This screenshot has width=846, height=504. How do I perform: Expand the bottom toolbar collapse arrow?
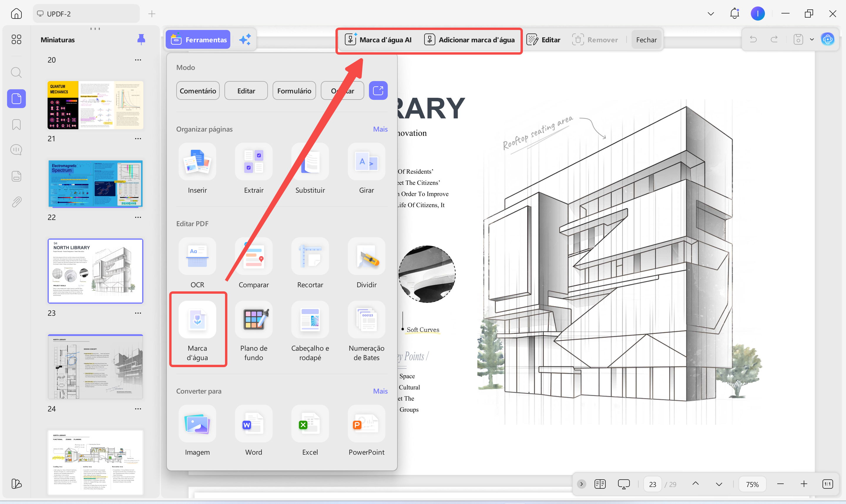pos(581,484)
